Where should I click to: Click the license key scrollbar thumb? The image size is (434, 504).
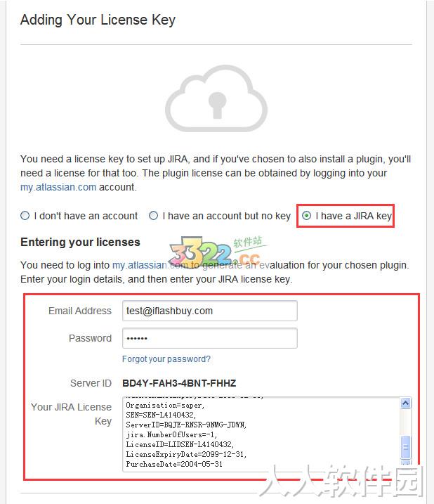point(405,447)
